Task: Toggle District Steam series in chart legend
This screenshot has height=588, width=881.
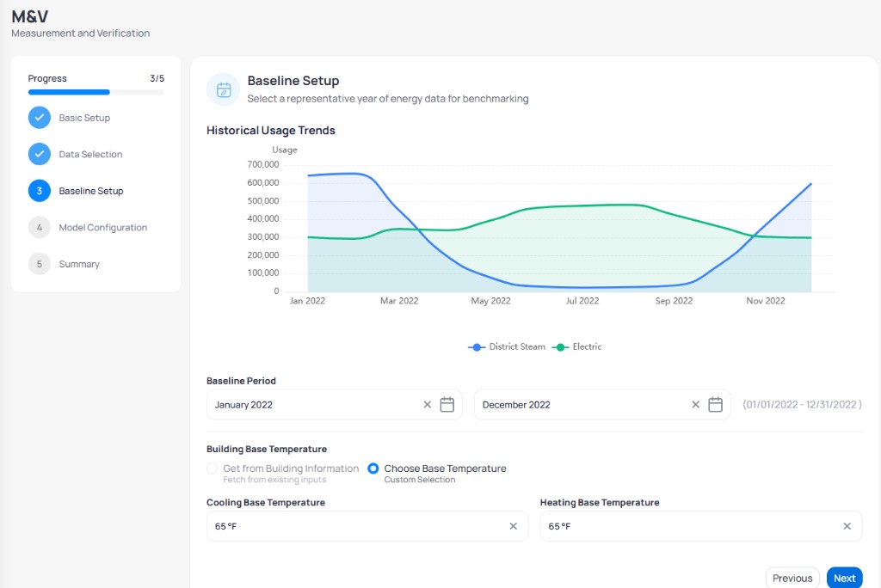Action: click(507, 347)
